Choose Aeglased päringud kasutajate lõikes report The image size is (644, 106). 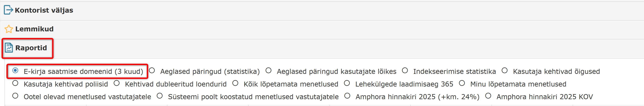(x=268, y=71)
